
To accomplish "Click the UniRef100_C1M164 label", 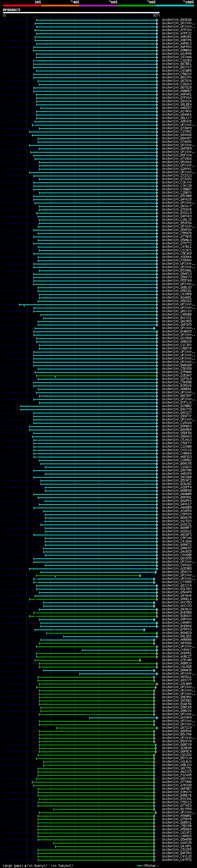I will click(x=177, y=423).
